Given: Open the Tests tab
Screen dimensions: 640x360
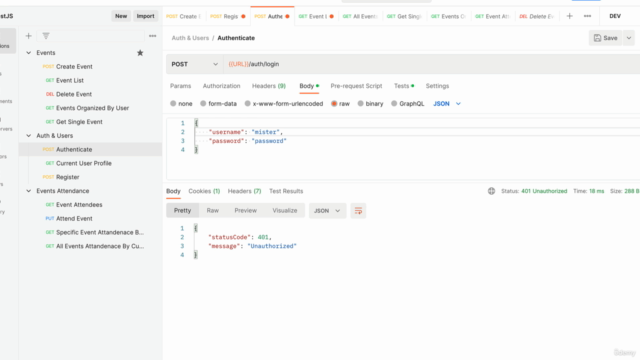Looking at the screenshot, I should [404, 86].
